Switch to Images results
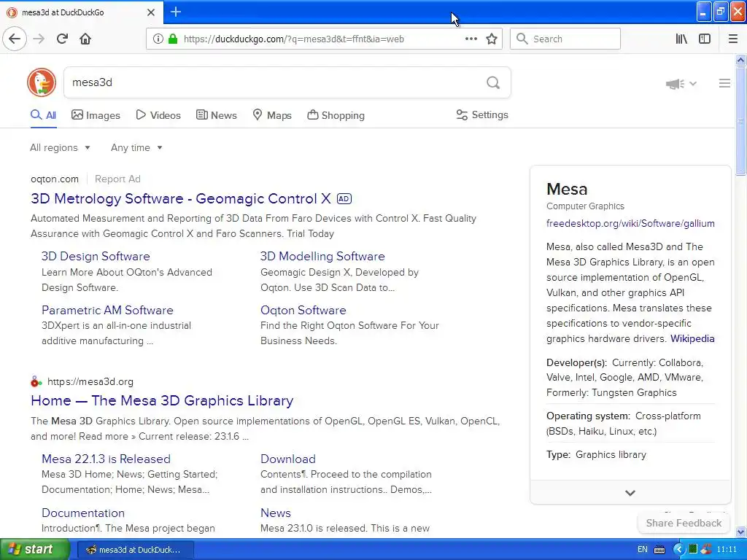 (96, 115)
